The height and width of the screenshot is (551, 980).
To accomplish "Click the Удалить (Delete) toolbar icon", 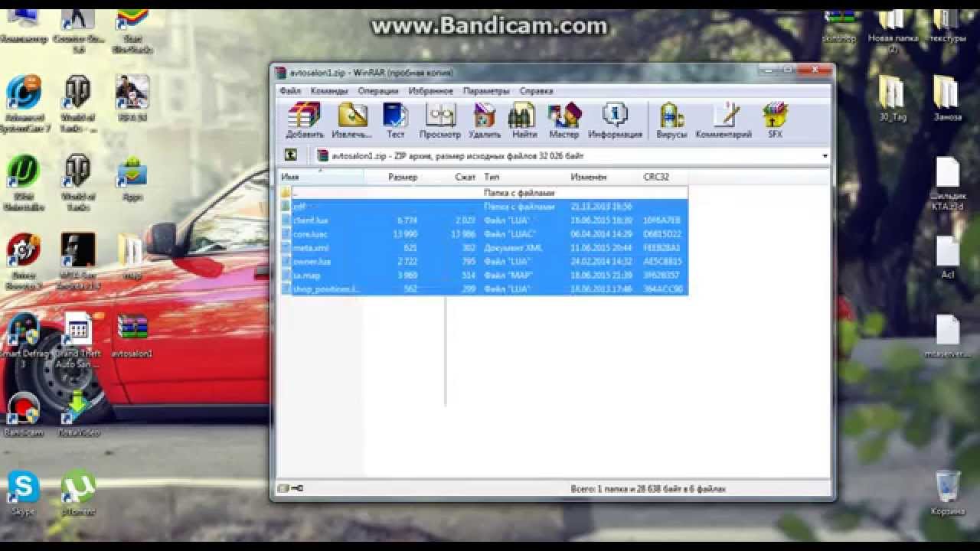I will click(x=484, y=121).
